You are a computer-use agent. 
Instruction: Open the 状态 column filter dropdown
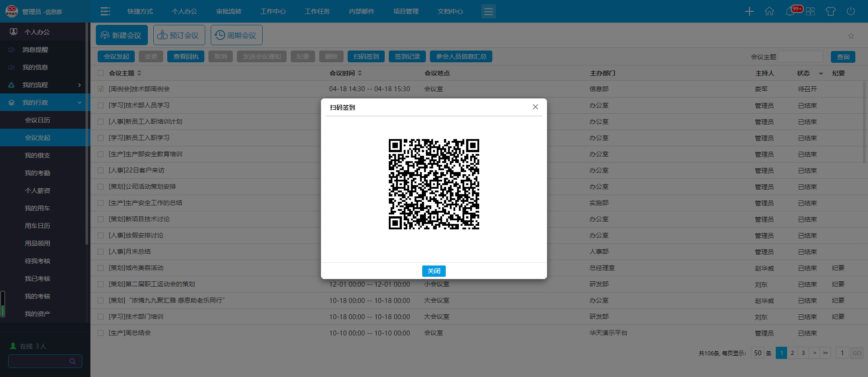pyautogui.click(x=821, y=74)
